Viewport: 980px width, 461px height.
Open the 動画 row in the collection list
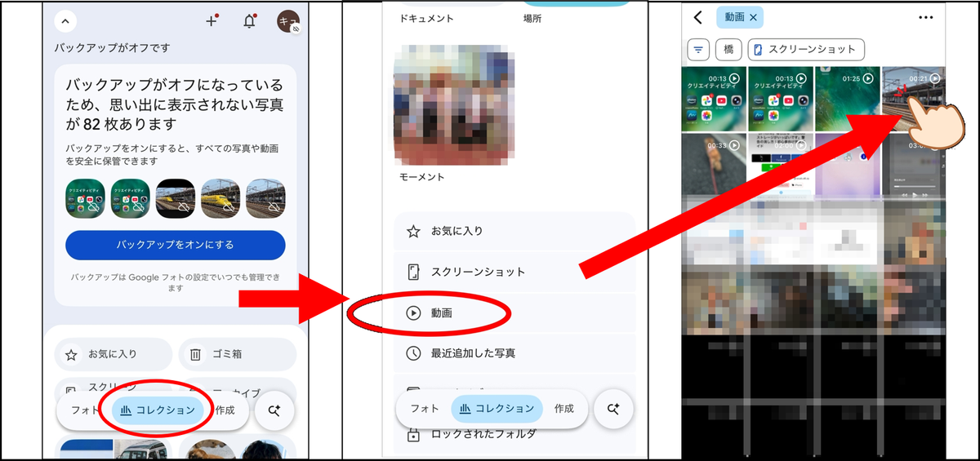[x=514, y=313]
